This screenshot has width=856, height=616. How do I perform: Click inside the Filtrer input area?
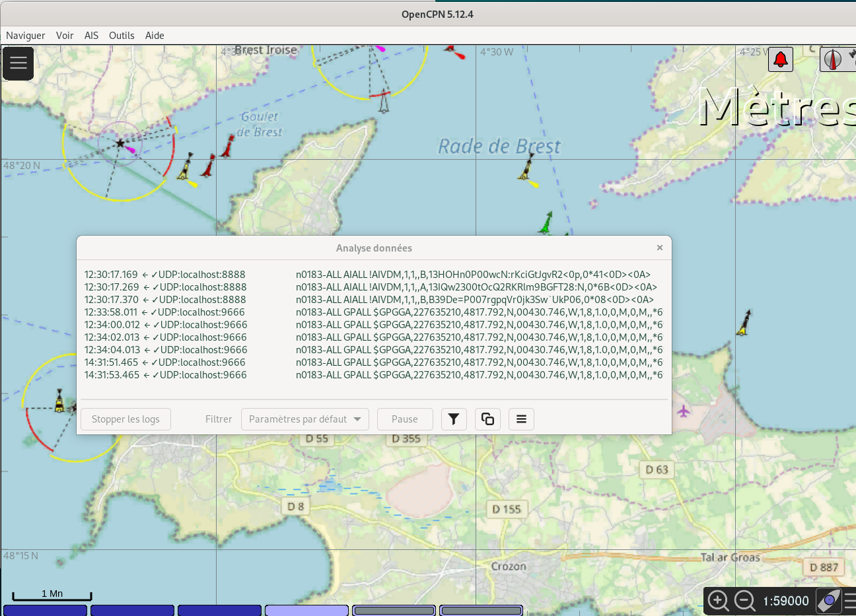point(219,419)
